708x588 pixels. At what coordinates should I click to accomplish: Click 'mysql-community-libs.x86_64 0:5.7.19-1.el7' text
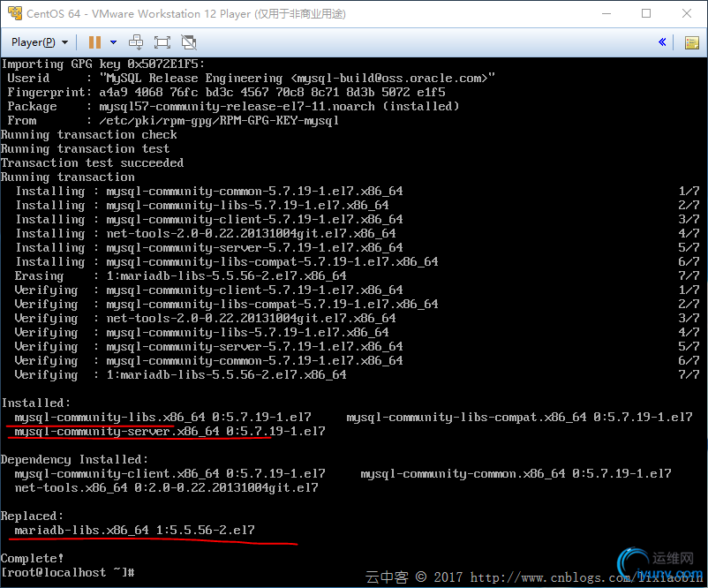pyautogui.click(x=162, y=418)
